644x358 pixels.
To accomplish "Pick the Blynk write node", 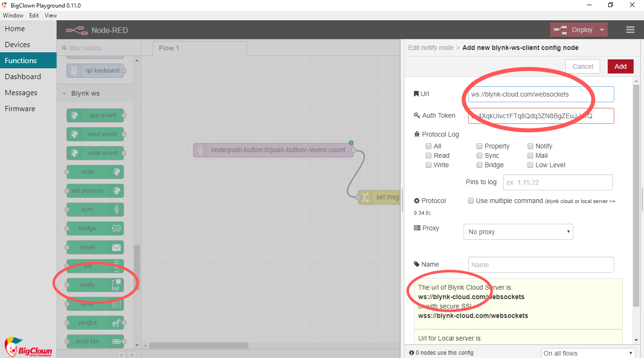I will click(x=95, y=172).
